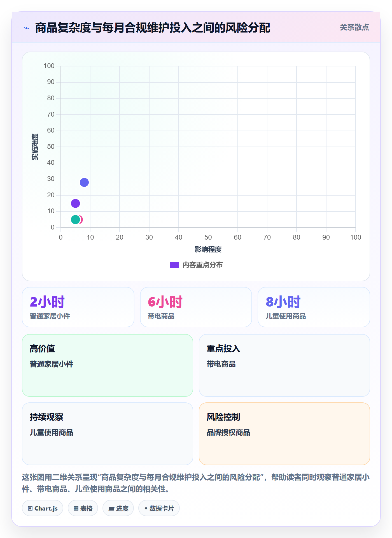Click the chart title 商品复杂度与每月合规维护投入之间的风险分配
This screenshot has height=538, width=392.
click(153, 28)
